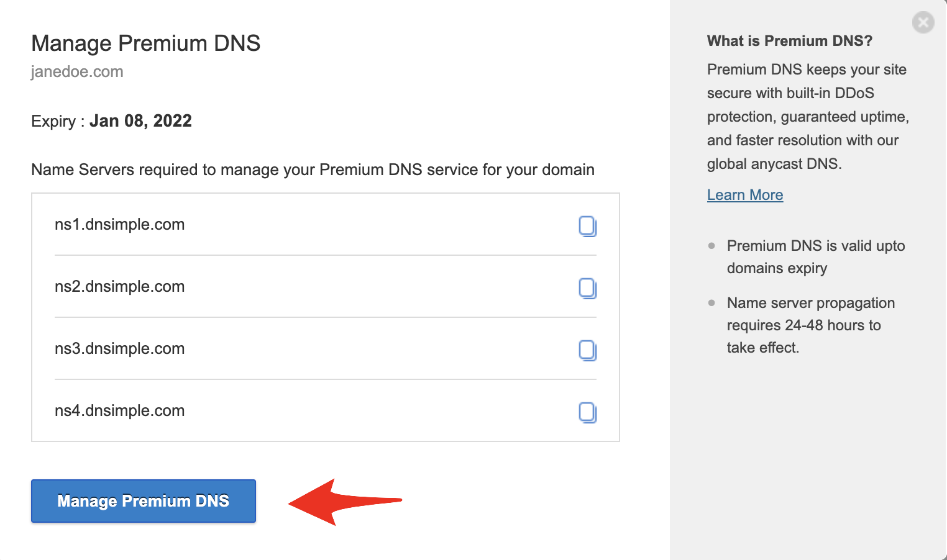Viewport: 947px width, 560px height.
Task: Select the ns4.dnsimple.com row text
Action: (120, 411)
